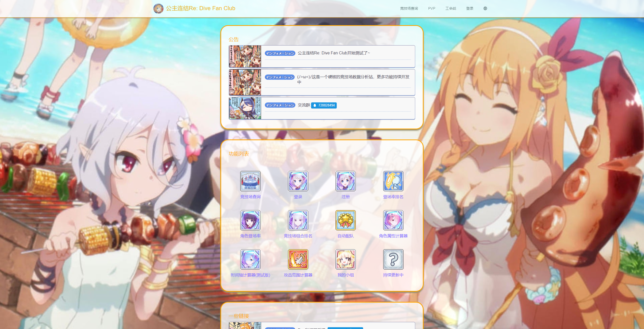Image resolution: width=644 pixels, height=329 pixels.
Task: Click the site logo avatar in the header
Action: tap(158, 8)
